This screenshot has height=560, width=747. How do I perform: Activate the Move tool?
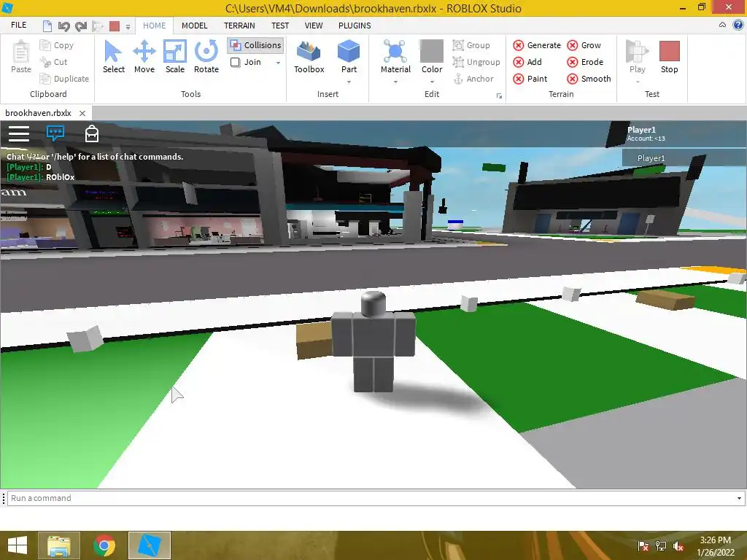click(144, 56)
